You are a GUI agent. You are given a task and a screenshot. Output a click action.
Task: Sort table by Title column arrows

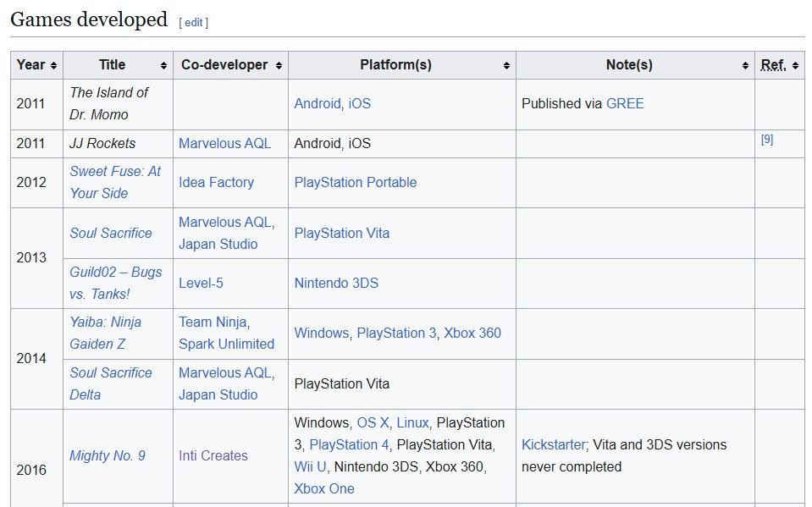(x=163, y=66)
